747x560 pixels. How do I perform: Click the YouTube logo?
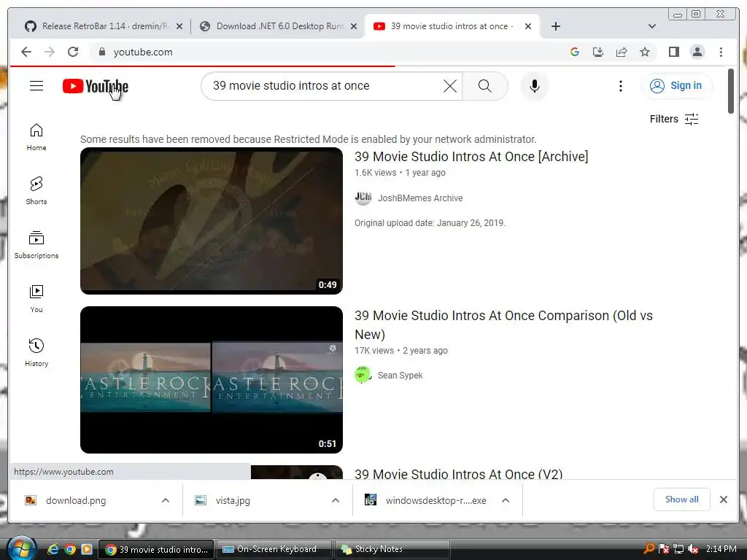click(x=96, y=86)
